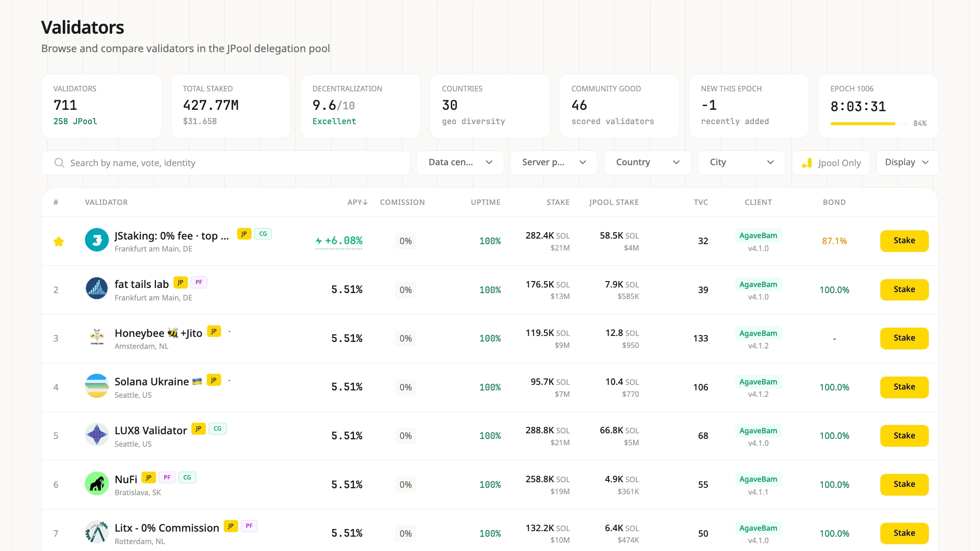The width and height of the screenshot is (980, 551).
Task: Click the +6.08% APY value
Action: [344, 241]
